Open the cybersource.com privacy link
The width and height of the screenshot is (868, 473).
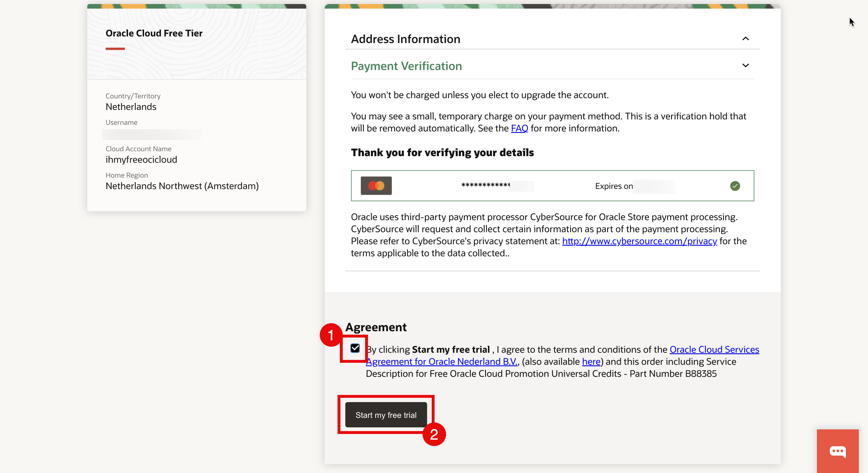point(639,241)
